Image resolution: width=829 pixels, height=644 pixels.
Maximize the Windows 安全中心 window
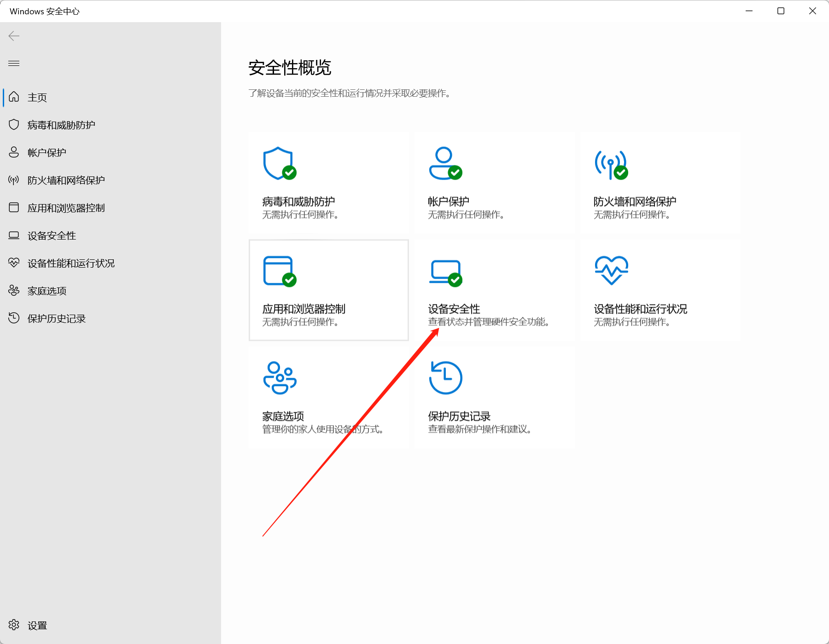781,11
